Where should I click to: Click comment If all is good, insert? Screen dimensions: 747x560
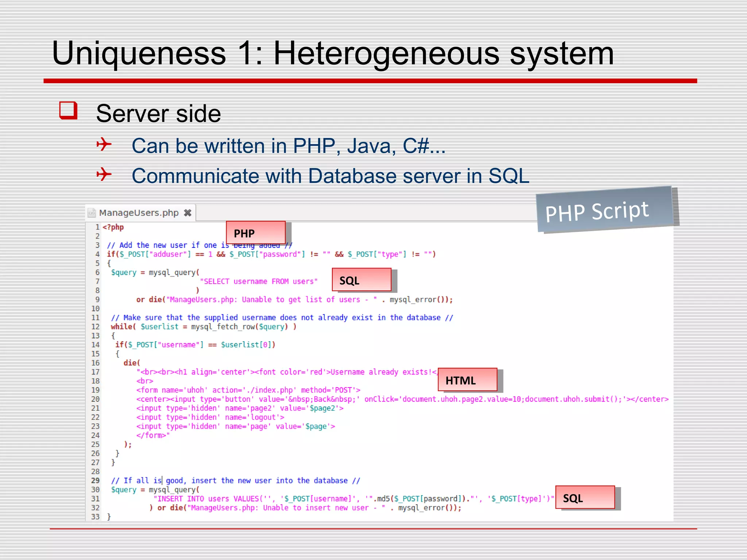point(236,481)
